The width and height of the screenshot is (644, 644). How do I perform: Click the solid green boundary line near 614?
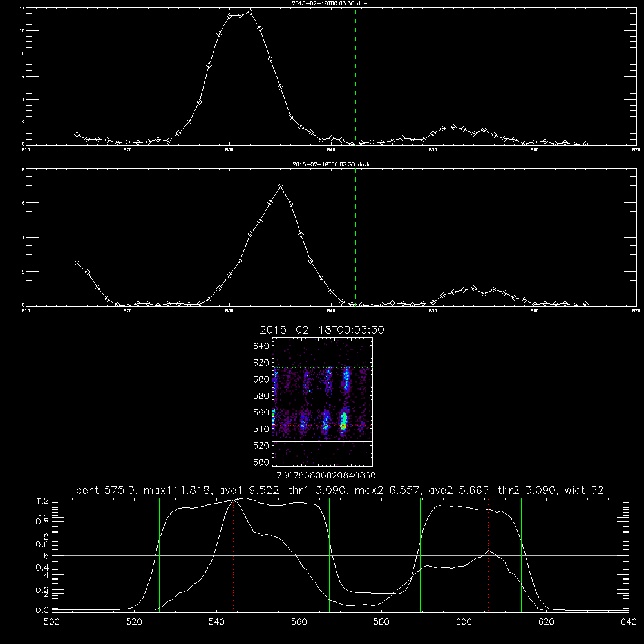pos(521,554)
